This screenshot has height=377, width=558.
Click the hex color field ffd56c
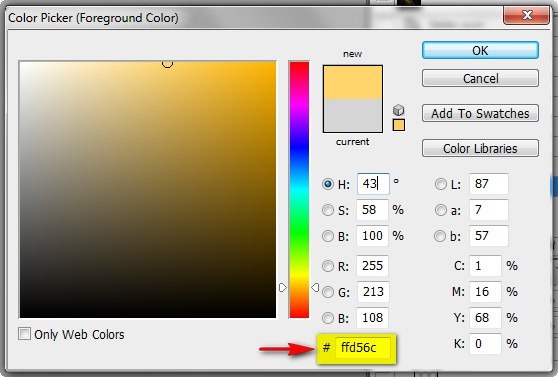362,347
